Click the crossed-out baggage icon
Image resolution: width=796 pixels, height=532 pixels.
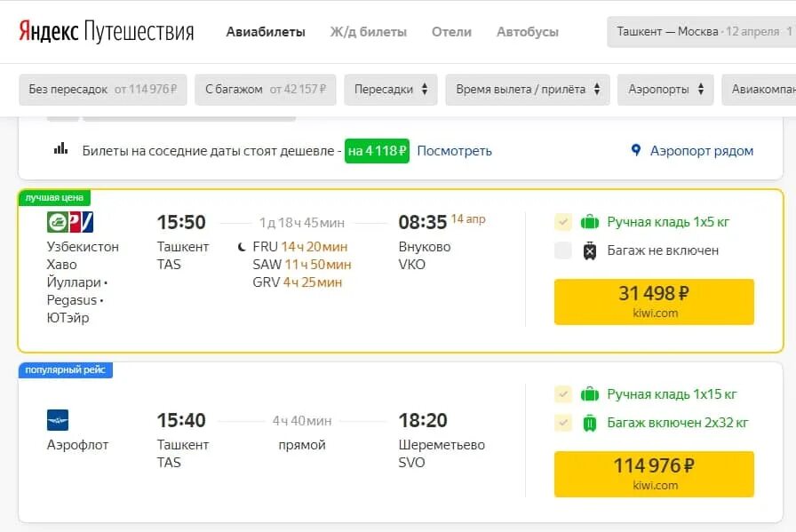(589, 250)
